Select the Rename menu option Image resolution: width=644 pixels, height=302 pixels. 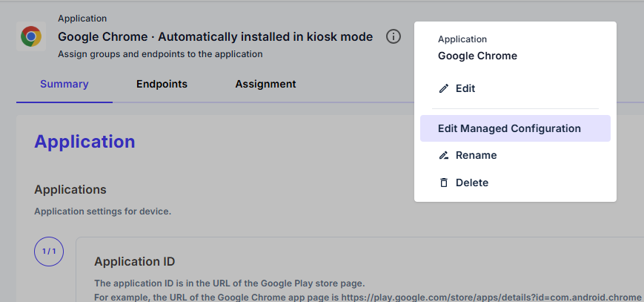click(x=476, y=155)
